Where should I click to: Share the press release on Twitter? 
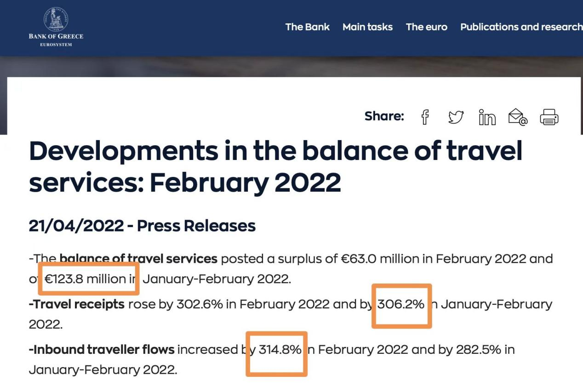click(x=456, y=118)
